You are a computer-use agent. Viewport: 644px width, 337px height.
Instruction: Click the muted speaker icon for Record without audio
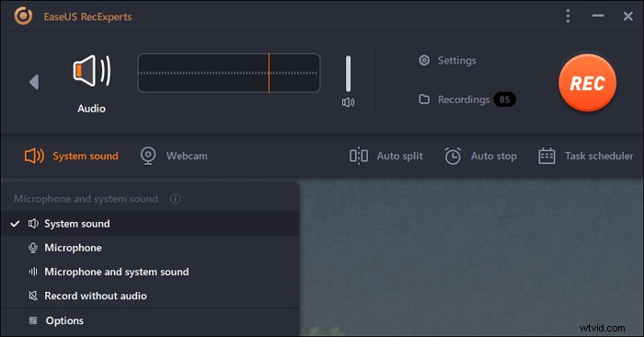[x=33, y=296]
